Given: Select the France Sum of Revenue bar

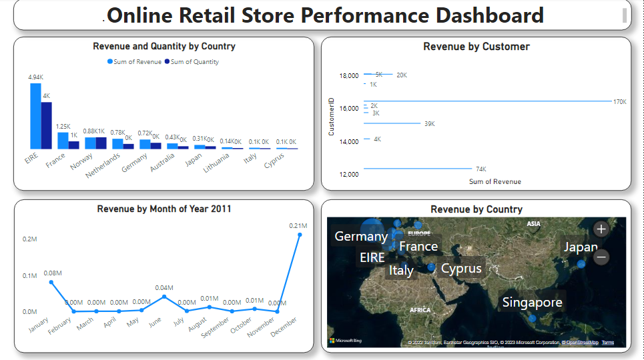Looking at the screenshot, I should pyautogui.click(x=63, y=140).
